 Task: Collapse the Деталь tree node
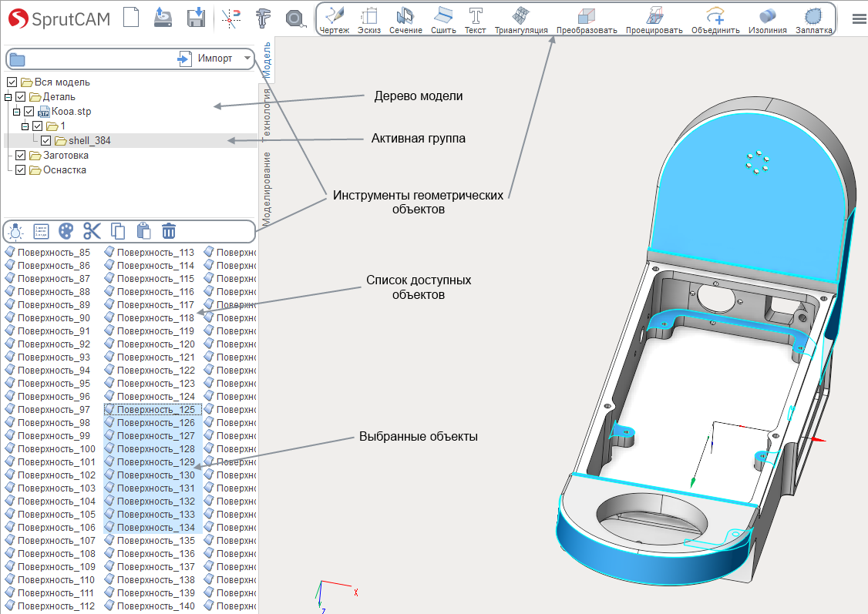tap(8, 97)
